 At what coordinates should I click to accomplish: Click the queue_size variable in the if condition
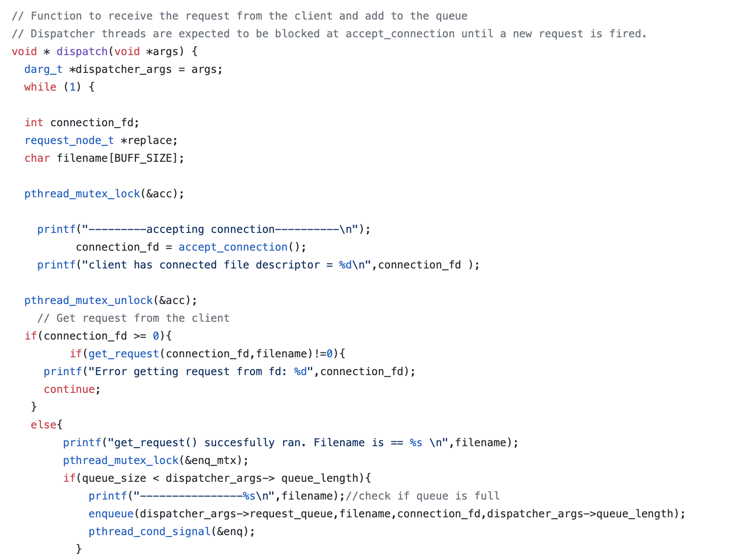114,478
